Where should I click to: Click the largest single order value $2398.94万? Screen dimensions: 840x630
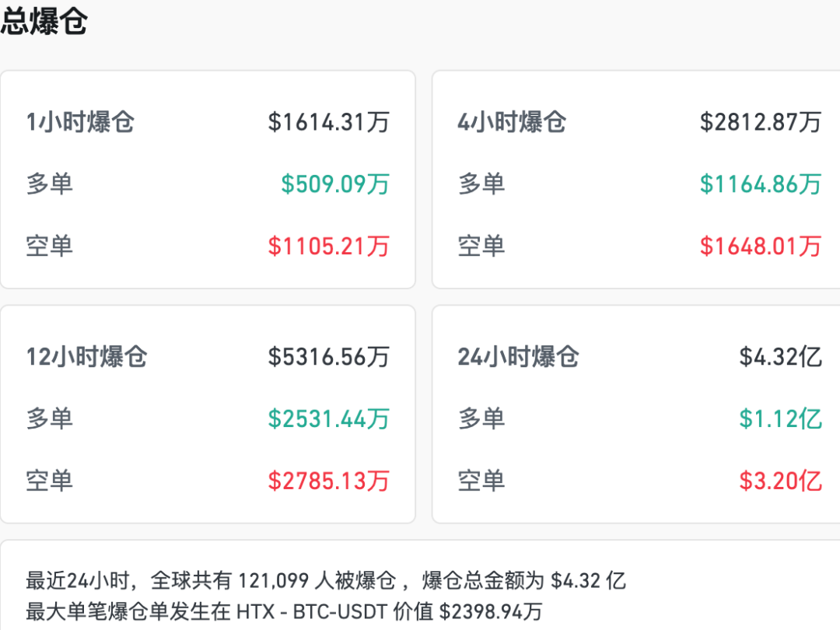[490, 612]
